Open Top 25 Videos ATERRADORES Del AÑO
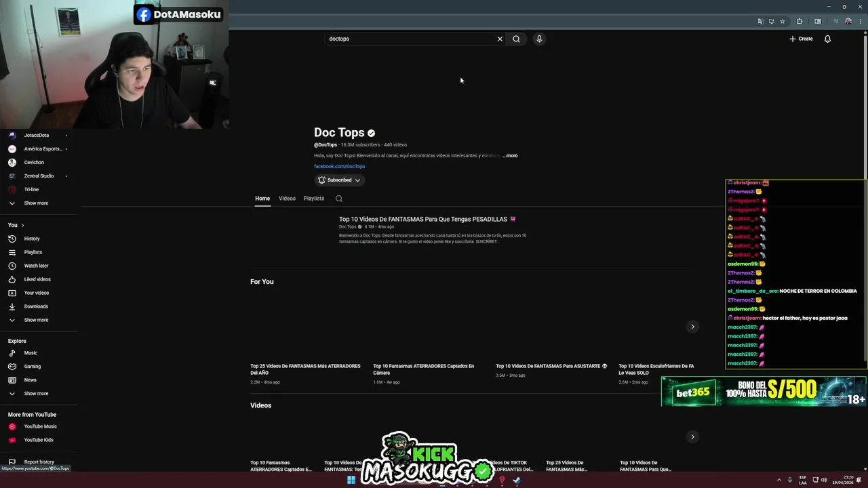Viewport: 868px width, 488px height. [x=305, y=369]
